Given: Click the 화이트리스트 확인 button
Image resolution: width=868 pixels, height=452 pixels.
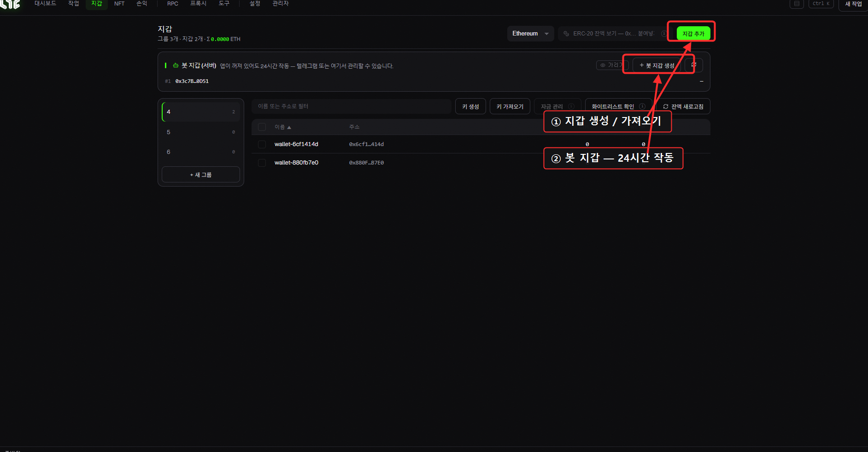Looking at the screenshot, I should [x=619, y=106].
